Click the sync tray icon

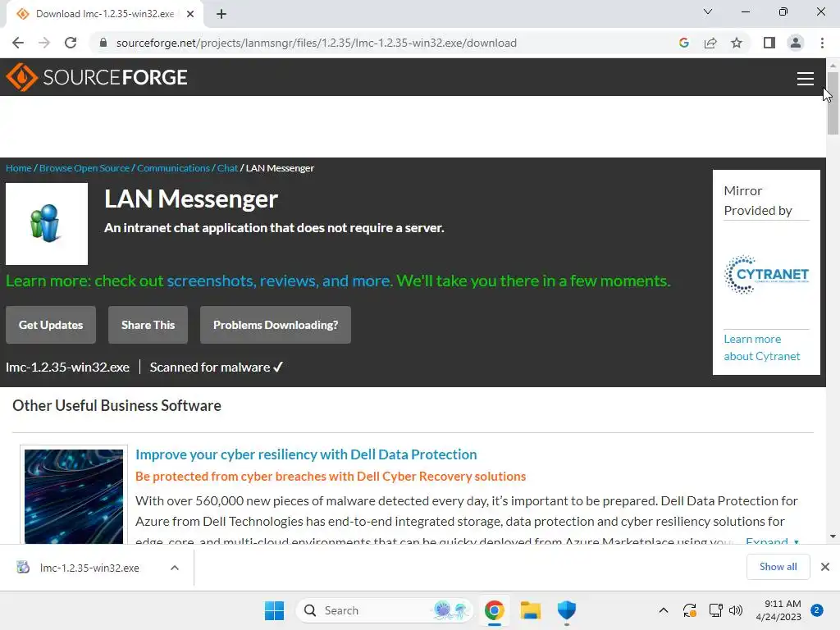(x=689, y=610)
